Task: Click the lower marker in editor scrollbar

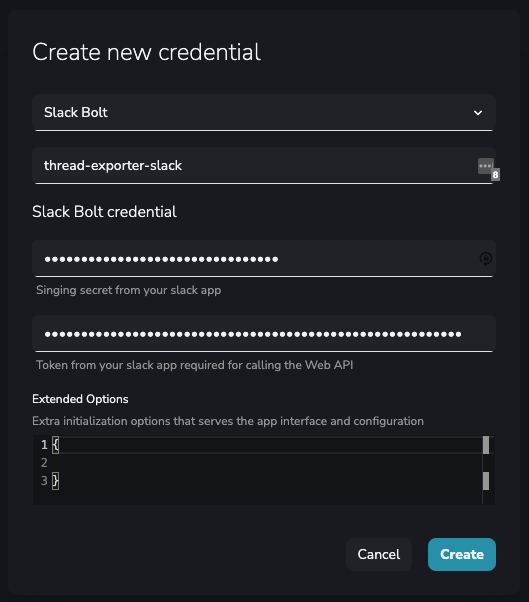Action: pyautogui.click(x=486, y=481)
